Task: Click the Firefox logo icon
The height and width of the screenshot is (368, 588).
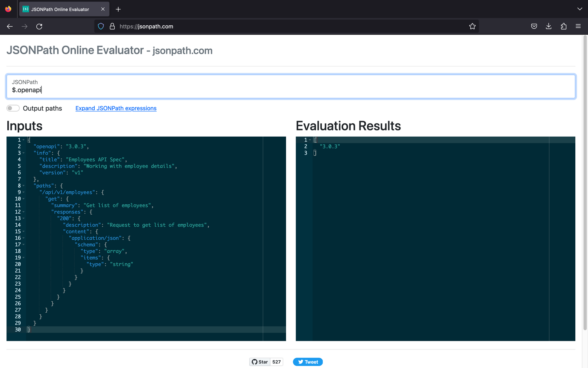Action: pyautogui.click(x=8, y=9)
